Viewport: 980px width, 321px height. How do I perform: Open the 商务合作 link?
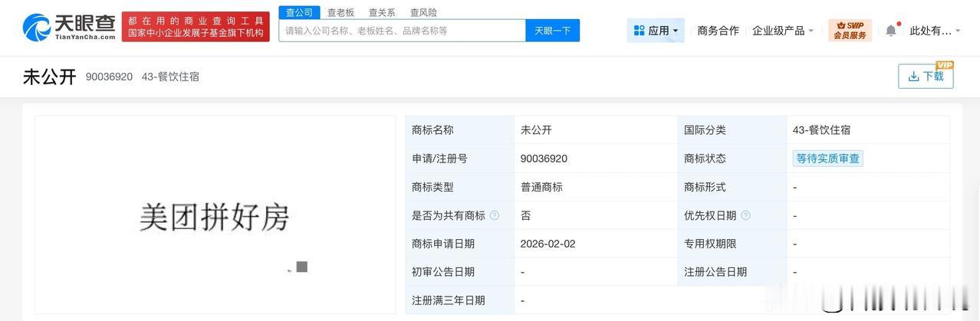coord(719,31)
